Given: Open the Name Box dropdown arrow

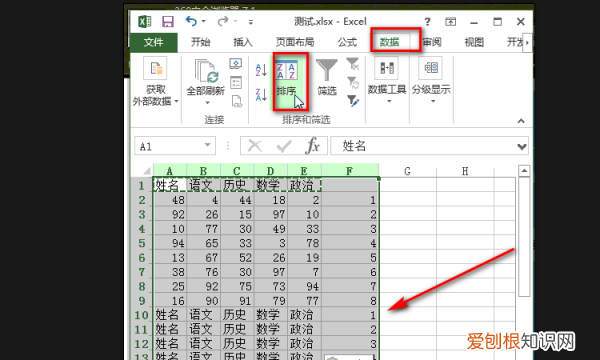Looking at the screenshot, I should pos(207,145).
